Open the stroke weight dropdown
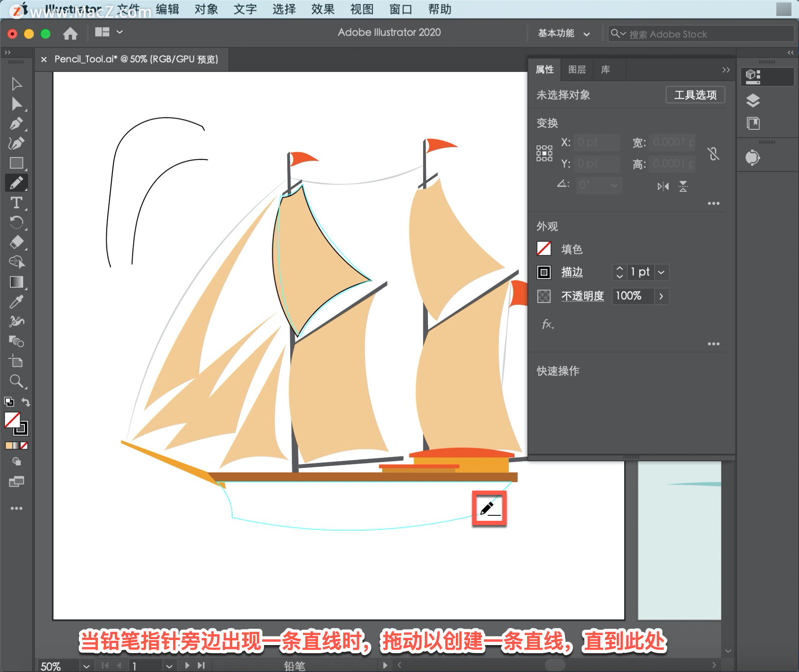This screenshot has height=672, width=799. pyautogui.click(x=661, y=272)
